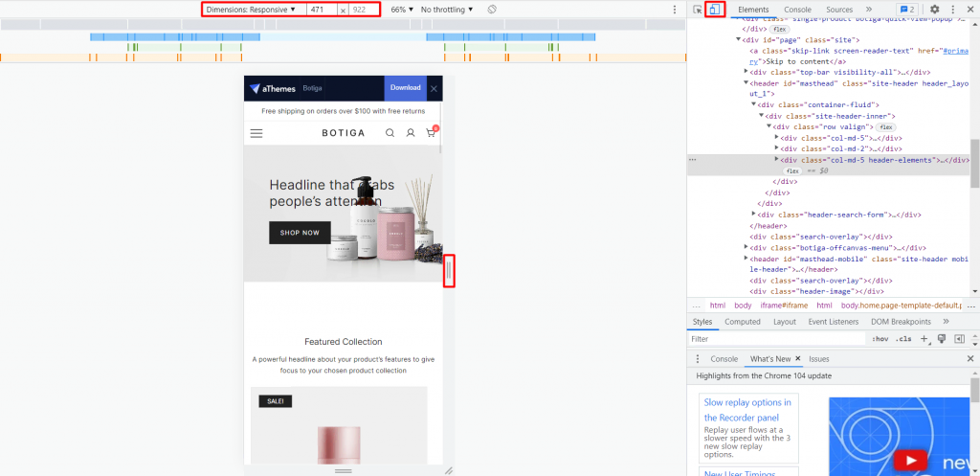Toggle the .cls class editor button
Image resolution: width=980 pixels, height=476 pixels.
903,339
